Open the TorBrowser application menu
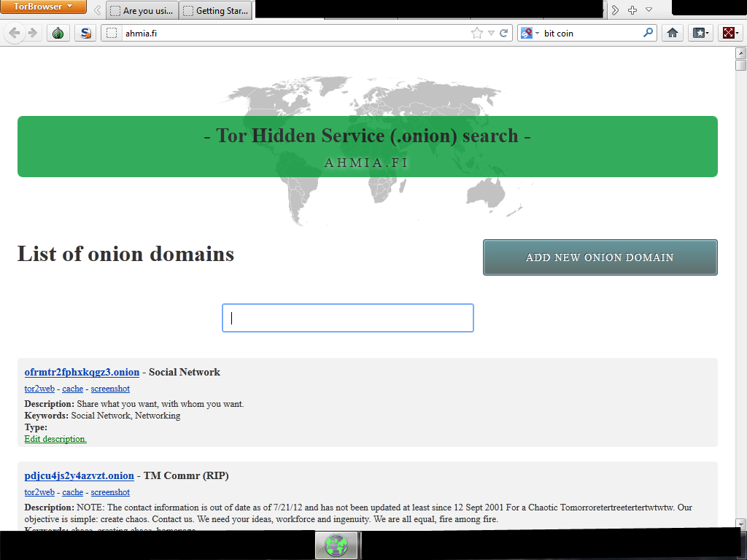 click(x=43, y=7)
